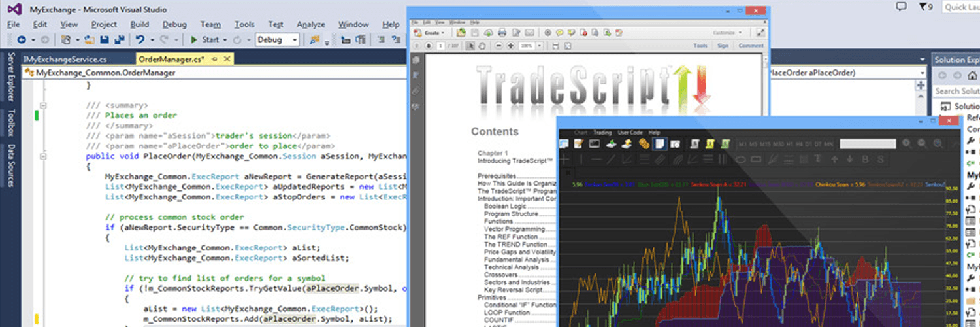Select the M15 timeframe in chart window
Screen dimensions: 980x327
pyautogui.click(x=764, y=144)
